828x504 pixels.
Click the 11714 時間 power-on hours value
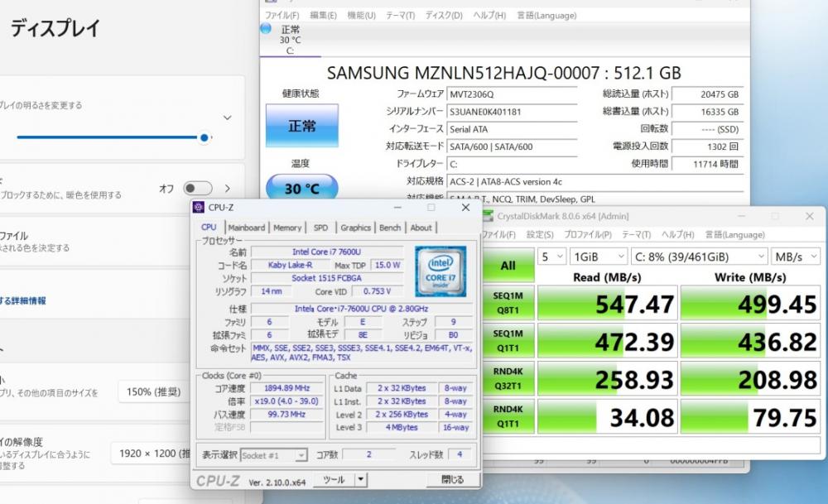click(708, 164)
